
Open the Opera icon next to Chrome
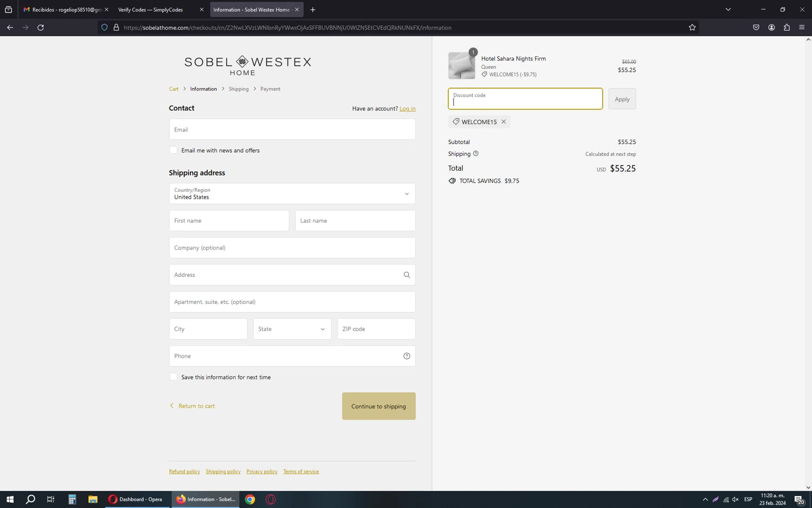click(271, 499)
